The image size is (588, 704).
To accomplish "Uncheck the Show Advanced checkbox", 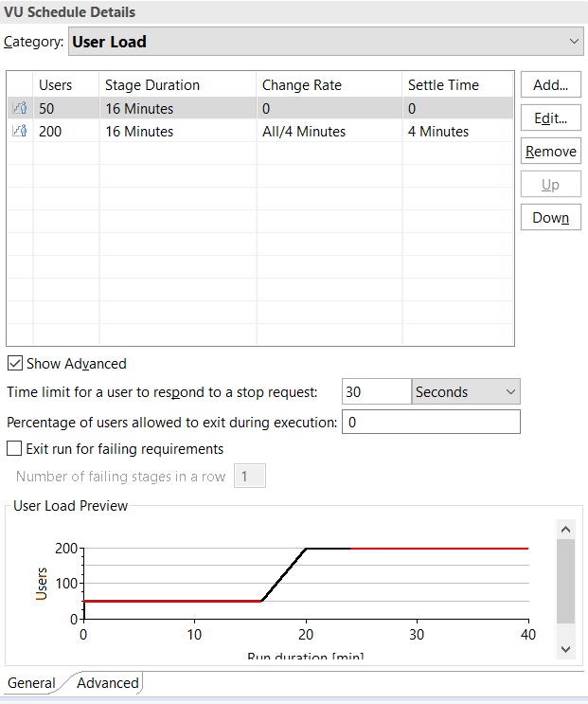I will point(15,363).
